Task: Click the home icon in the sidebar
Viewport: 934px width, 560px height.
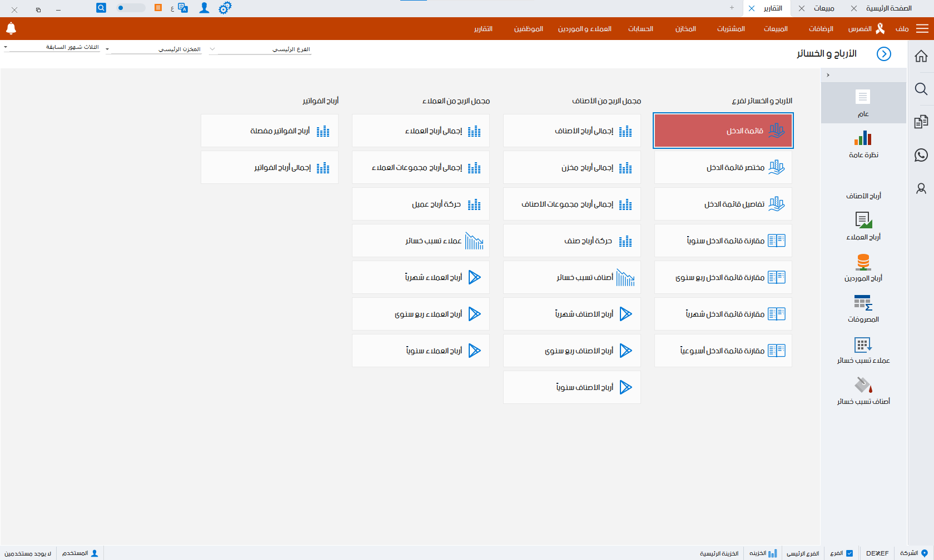Action: pyautogui.click(x=921, y=56)
